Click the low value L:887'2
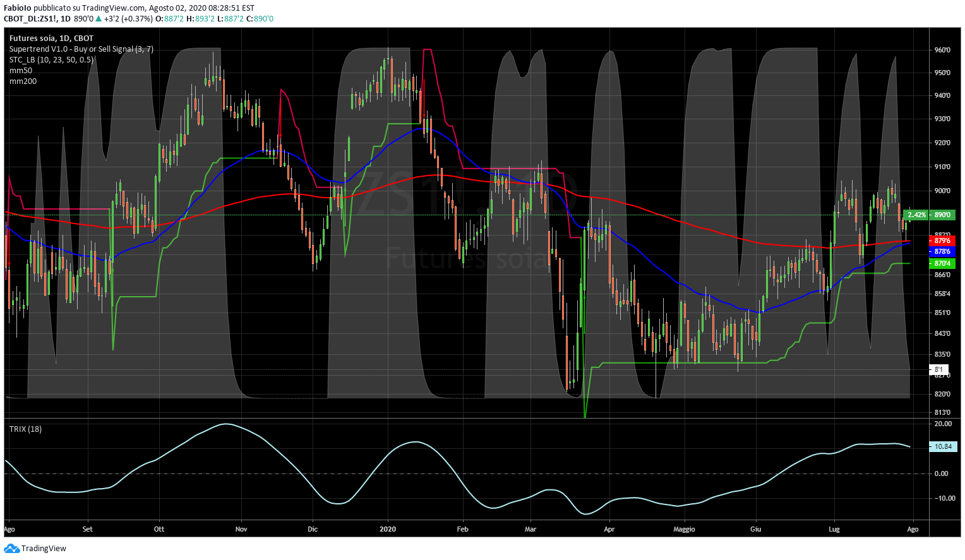Screen dimensions: 965x560 coord(230,18)
